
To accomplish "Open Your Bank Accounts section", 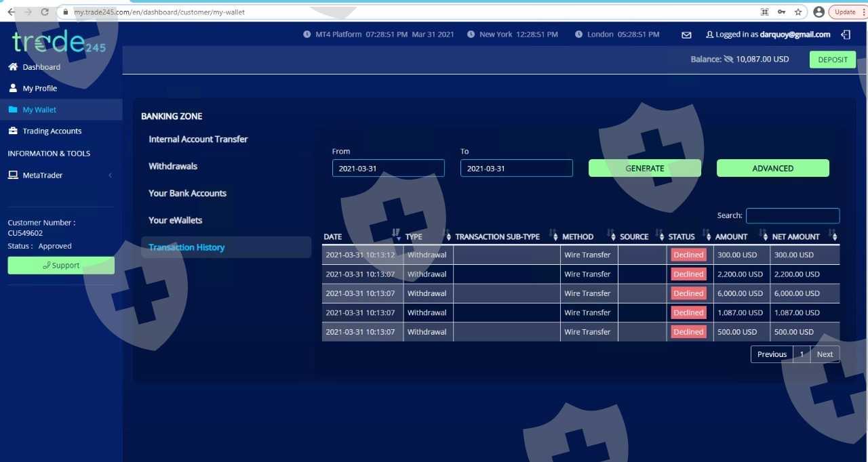I will 187,193.
